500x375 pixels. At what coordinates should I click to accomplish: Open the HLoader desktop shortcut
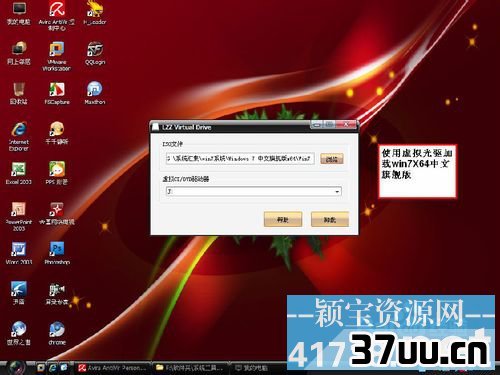click(95, 13)
